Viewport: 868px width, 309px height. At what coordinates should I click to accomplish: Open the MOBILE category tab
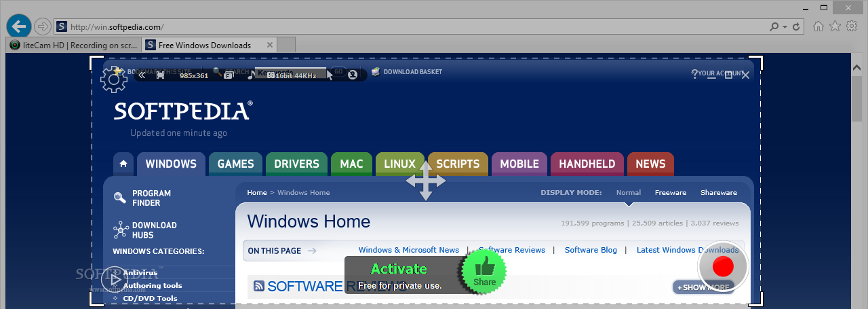pyautogui.click(x=519, y=164)
